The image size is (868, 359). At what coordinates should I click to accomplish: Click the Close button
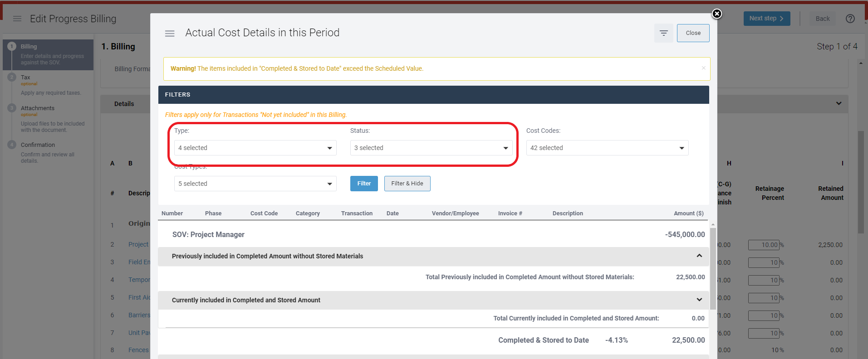693,33
